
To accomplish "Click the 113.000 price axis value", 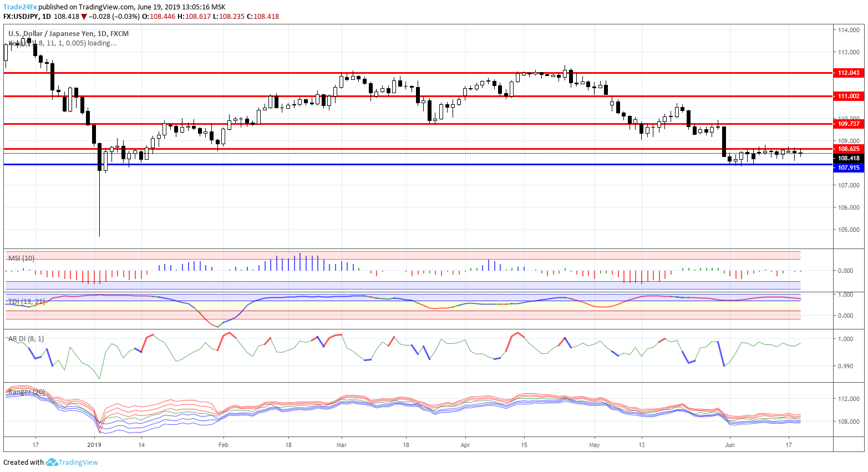I will click(849, 52).
